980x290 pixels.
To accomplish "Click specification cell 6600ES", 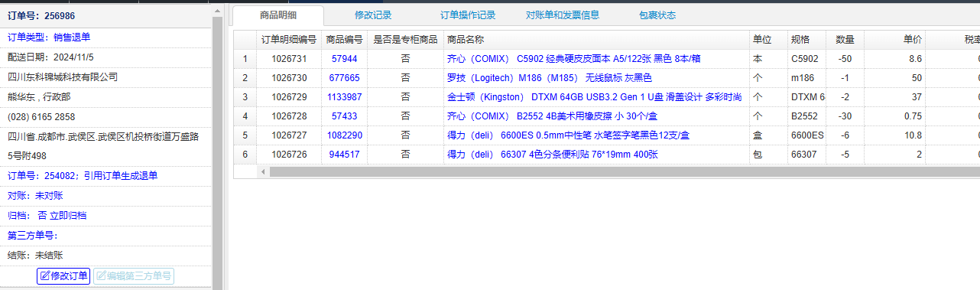I will click(807, 135).
